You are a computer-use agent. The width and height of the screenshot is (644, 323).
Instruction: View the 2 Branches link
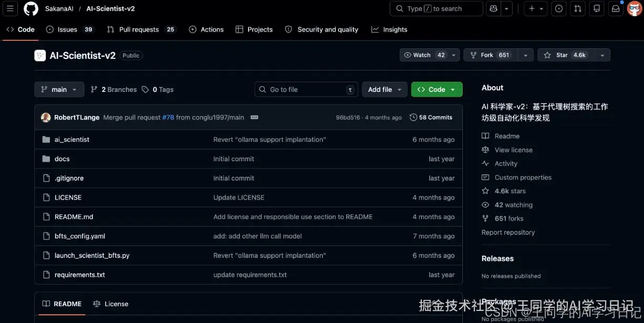[x=113, y=90]
